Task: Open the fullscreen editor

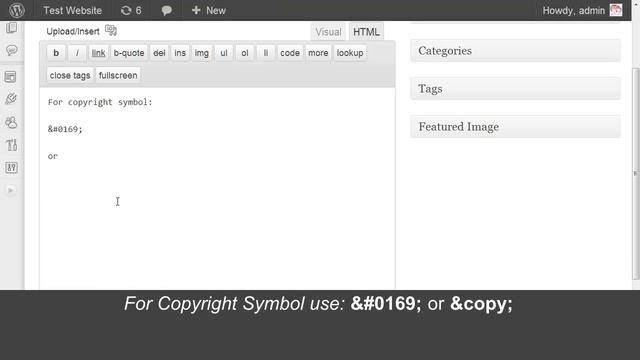Action: click(x=118, y=76)
